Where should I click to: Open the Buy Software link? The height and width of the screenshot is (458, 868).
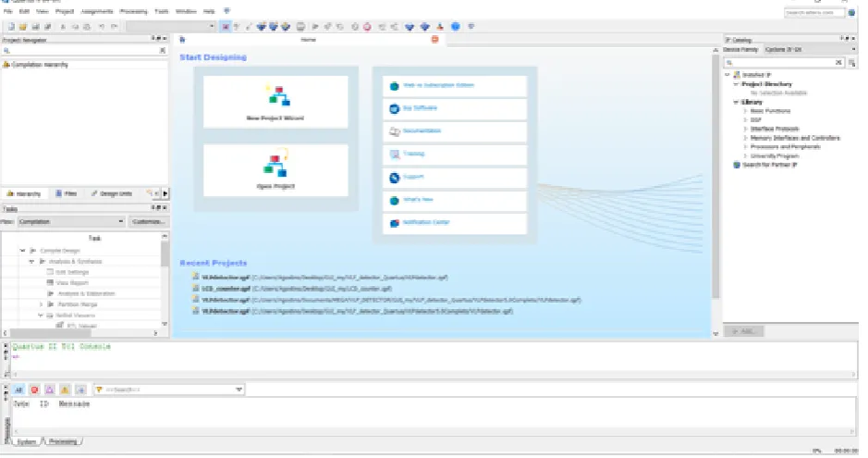[x=420, y=108]
